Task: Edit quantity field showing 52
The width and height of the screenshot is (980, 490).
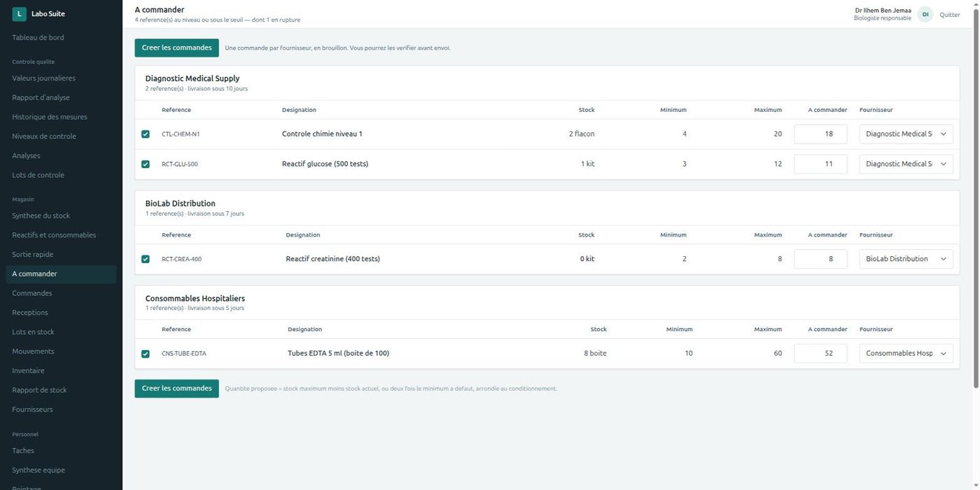Action: (x=820, y=353)
